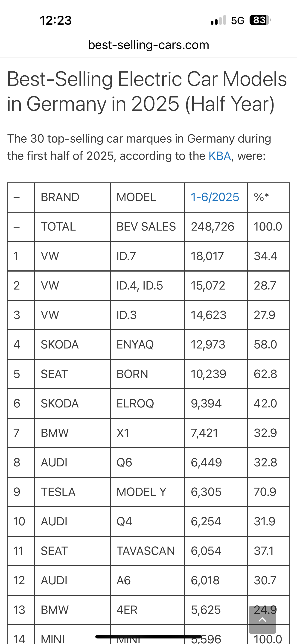
Task: Open the 1-6/2025 column header link
Action: [215, 197]
